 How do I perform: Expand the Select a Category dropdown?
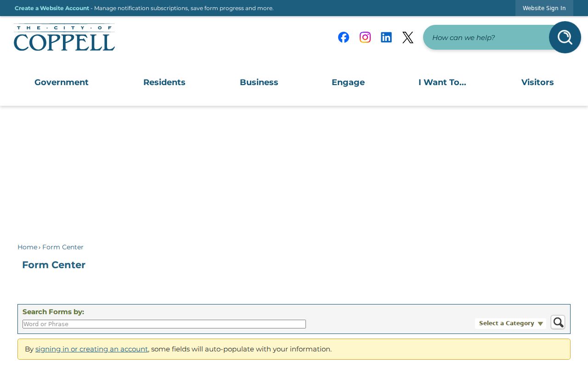click(x=511, y=323)
